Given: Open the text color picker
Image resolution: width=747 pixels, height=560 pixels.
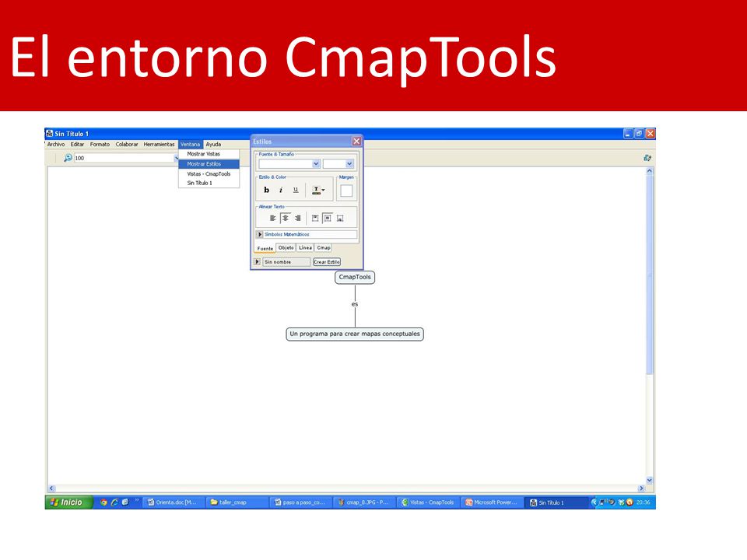Looking at the screenshot, I should 317,190.
